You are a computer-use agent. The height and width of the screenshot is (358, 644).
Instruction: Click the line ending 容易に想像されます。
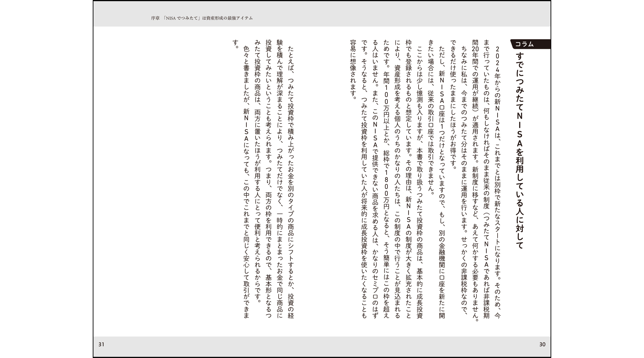pos(353,70)
